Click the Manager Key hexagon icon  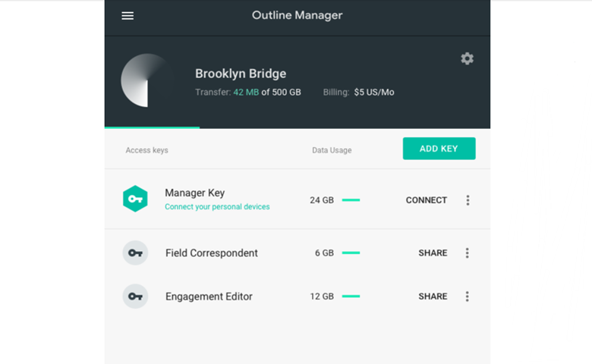point(135,199)
